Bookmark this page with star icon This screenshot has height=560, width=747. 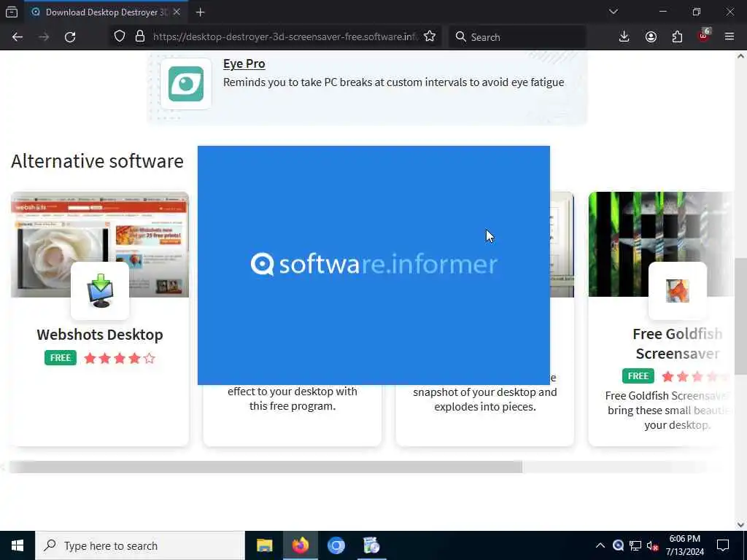point(430,36)
